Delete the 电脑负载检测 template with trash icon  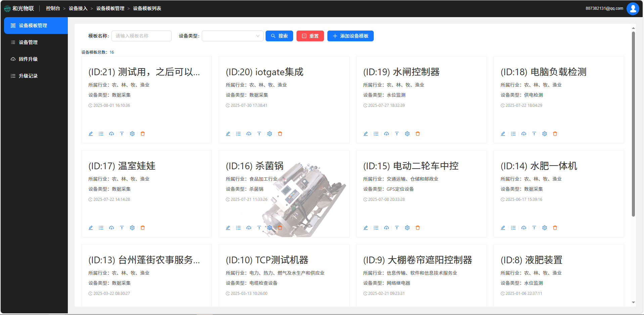[x=555, y=134]
